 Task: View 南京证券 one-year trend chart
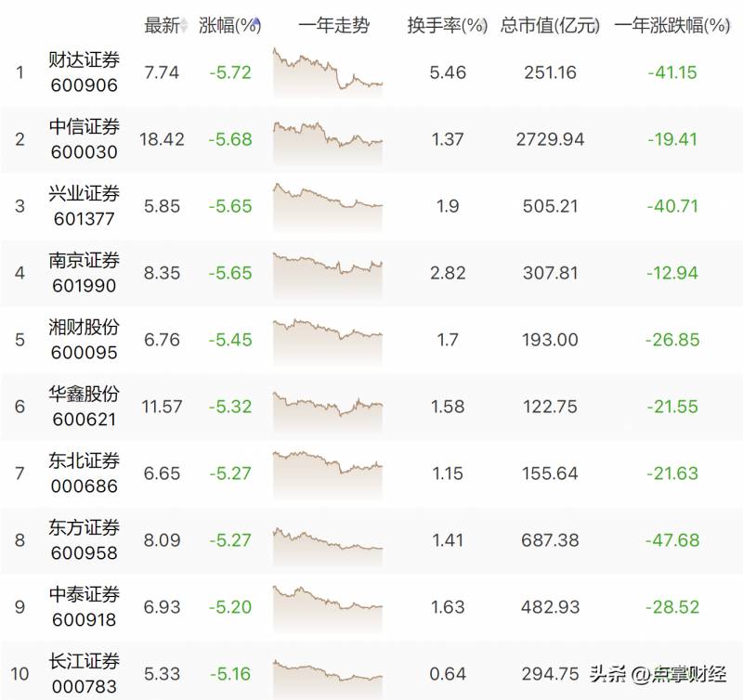pyautogui.click(x=328, y=275)
